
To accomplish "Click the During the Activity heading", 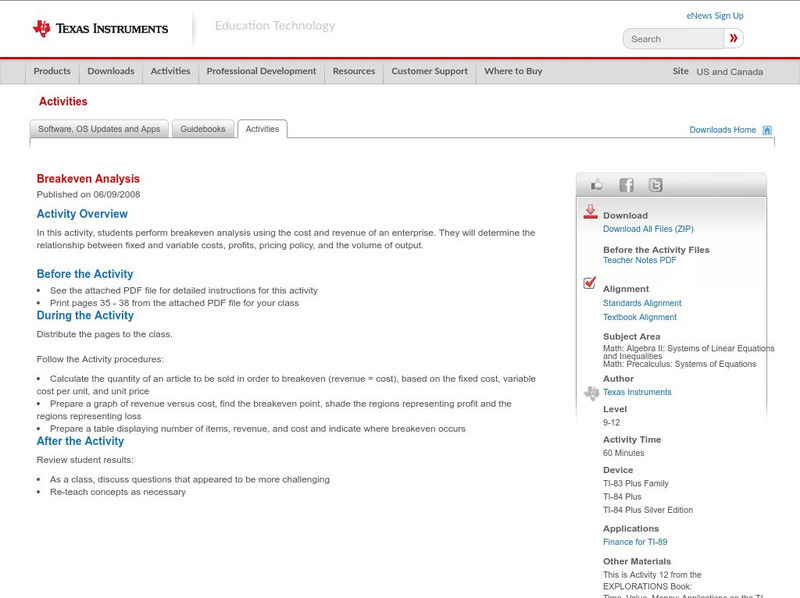I will click(85, 315).
